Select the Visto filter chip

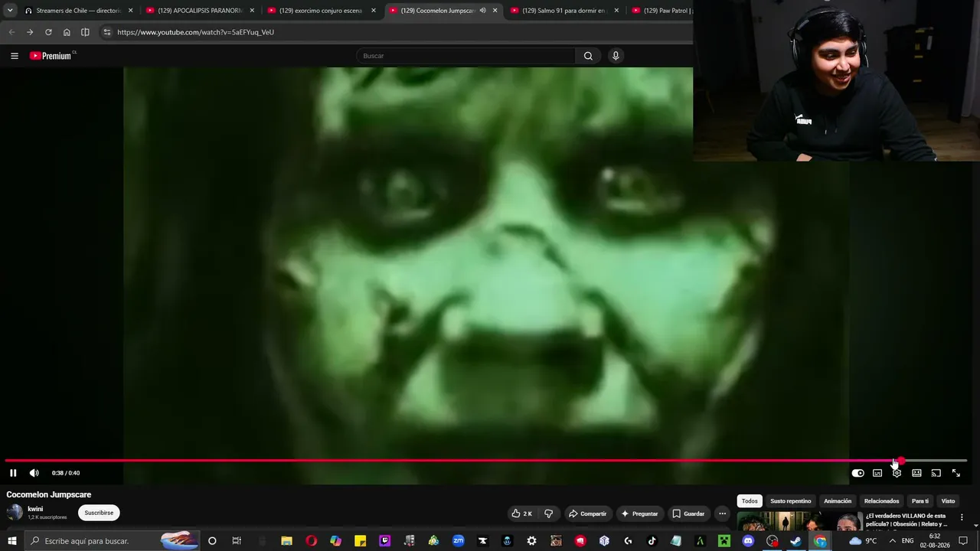coord(948,501)
